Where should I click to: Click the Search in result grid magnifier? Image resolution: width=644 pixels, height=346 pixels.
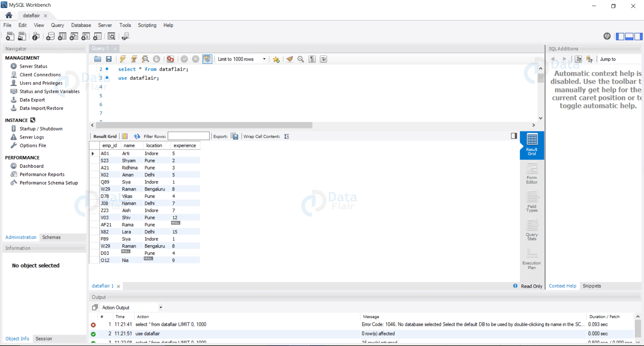coord(301,59)
